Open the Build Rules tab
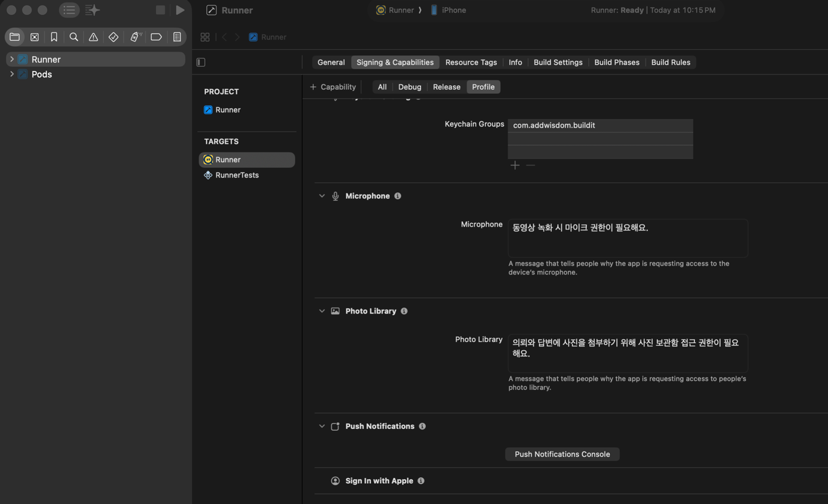Image resolution: width=828 pixels, height=504 pixels. (671, 62)
